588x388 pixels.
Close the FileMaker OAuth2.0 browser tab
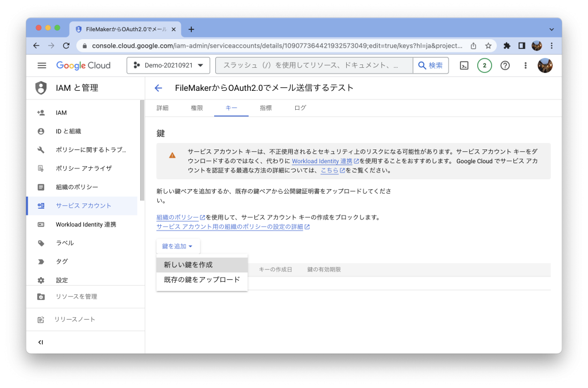(x=173, y=29)
